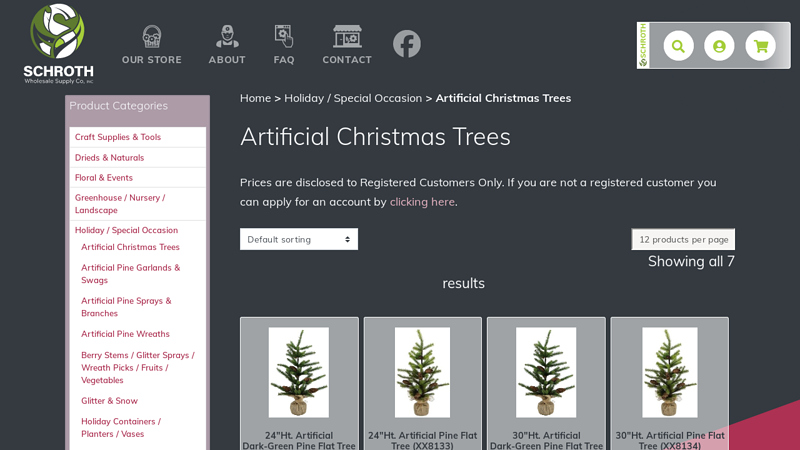Open the Facebook page icon

point(407,44)
